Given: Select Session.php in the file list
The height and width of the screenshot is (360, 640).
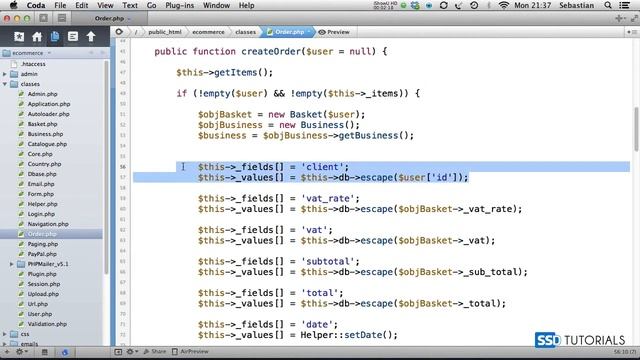Looking at the screenshot, I should tap(44, 284).
